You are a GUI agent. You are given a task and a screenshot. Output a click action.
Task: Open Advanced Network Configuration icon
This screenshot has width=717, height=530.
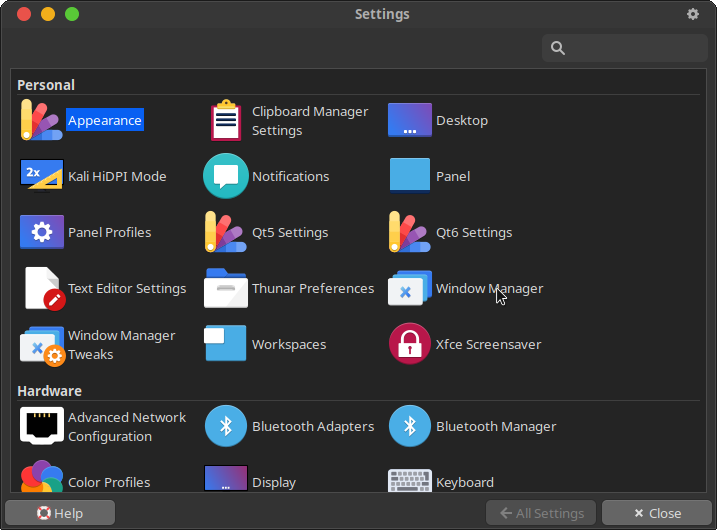tap(41, 426)
